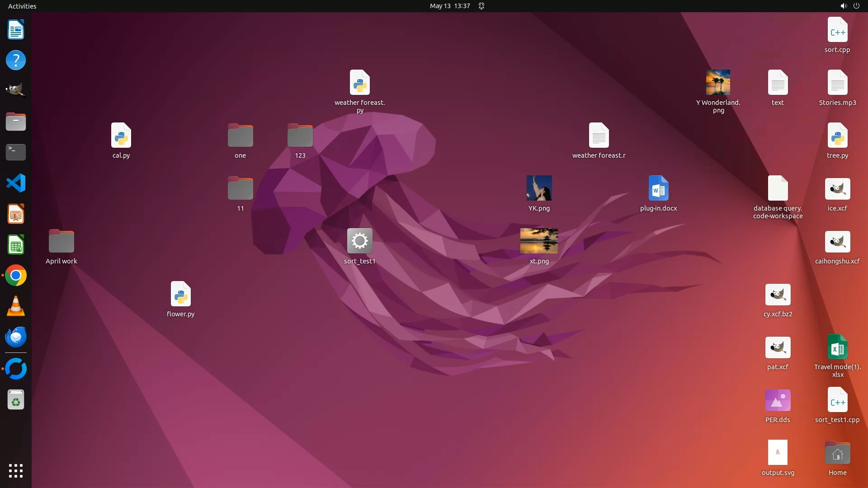Viewport: 868px width, 488px height.
Task: Show Applications grid button
Action: (16, 471)
